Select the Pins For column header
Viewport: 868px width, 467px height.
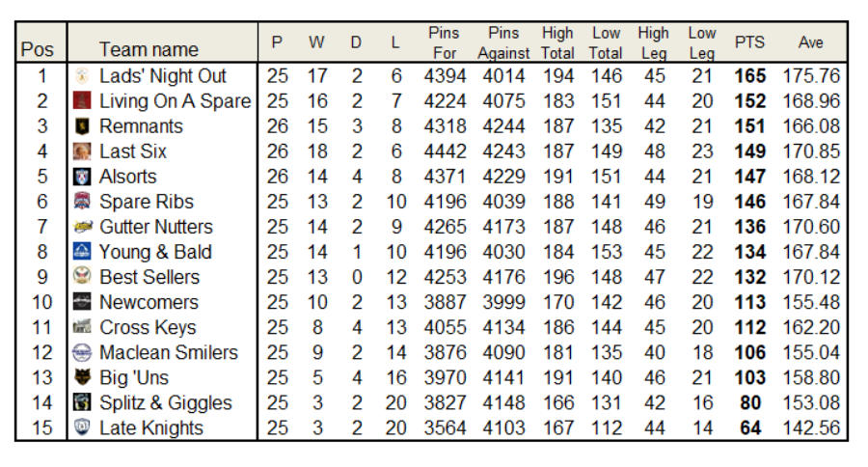coord(444,42)
